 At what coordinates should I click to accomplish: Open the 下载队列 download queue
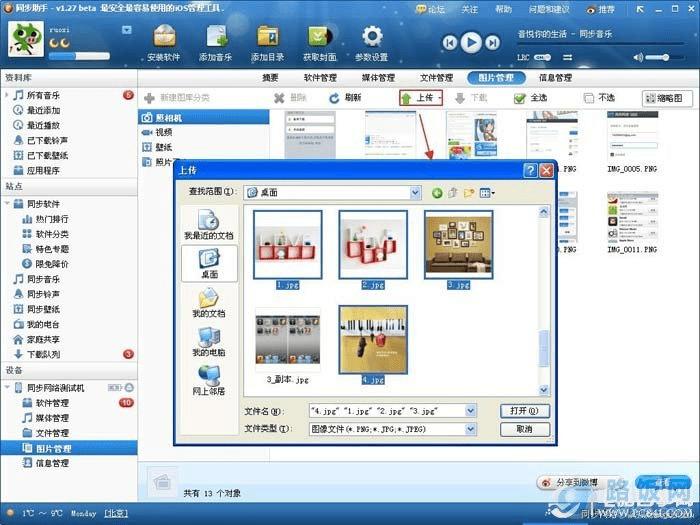click(x=43, y=354)
